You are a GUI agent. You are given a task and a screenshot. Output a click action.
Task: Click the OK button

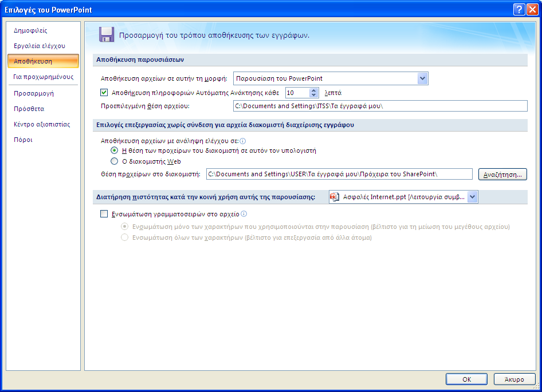click(466, 379)
